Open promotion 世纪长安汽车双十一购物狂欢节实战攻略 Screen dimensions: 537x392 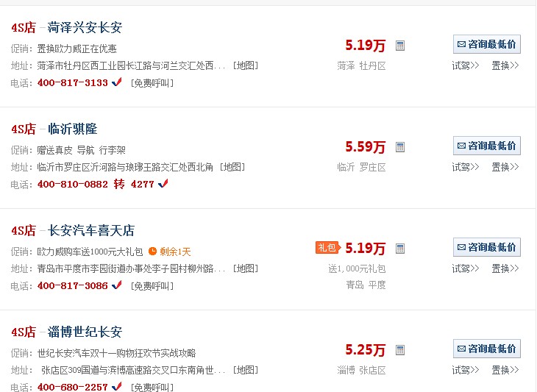point(116,353)
